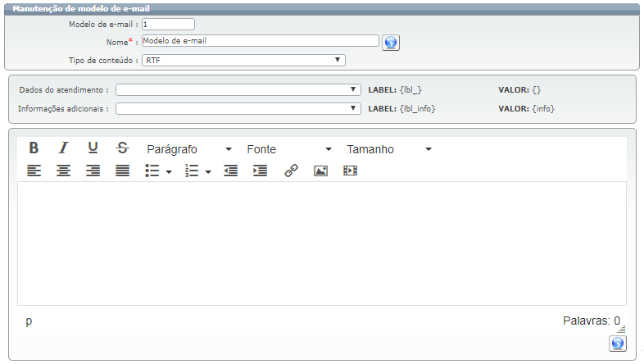Insert an image

[320, 171]
